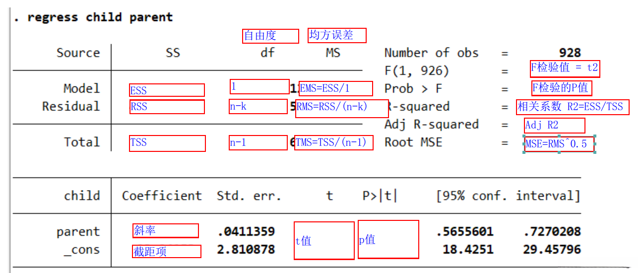Select the '截距项' text box

coord(166,251)
